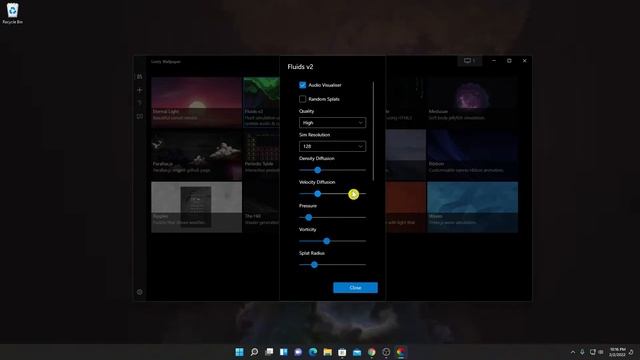Launch Google Chrome from taskbar
The height and width of the screenshot is (360, 640).
tap(371, 352)
